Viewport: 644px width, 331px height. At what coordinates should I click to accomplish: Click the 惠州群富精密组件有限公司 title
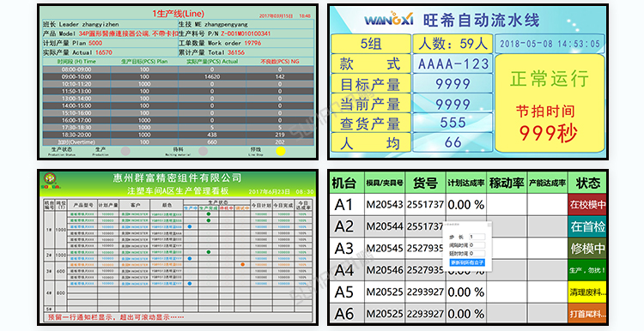click(178, 178)
